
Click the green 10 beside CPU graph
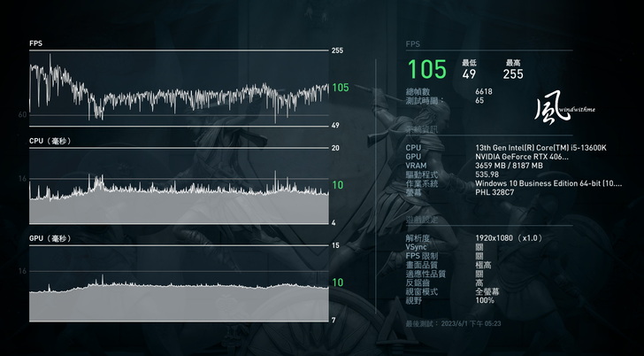pos(338,185)
